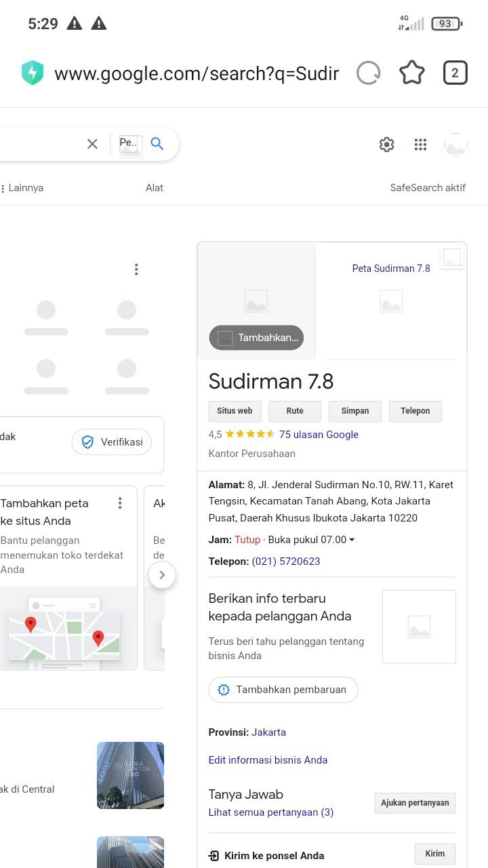
Task: Open the Lainnya search filter menu
Action: [x=23, y=188]
